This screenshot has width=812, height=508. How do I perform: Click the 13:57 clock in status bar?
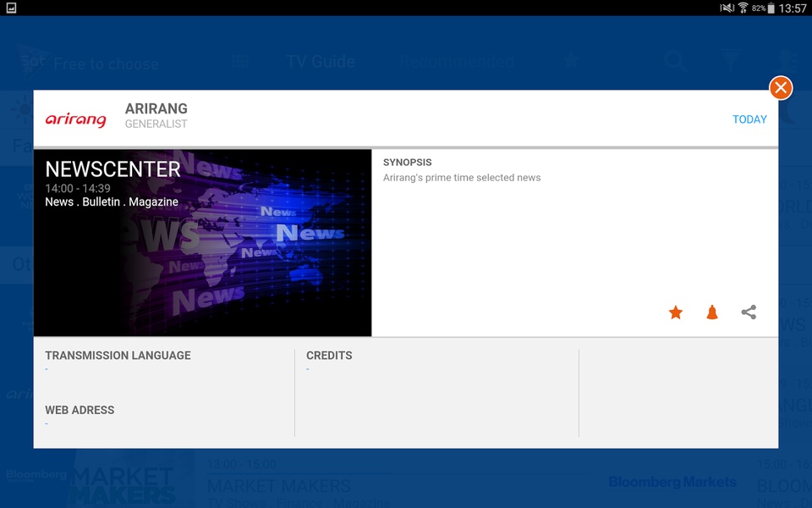click(x=793, y=8)
